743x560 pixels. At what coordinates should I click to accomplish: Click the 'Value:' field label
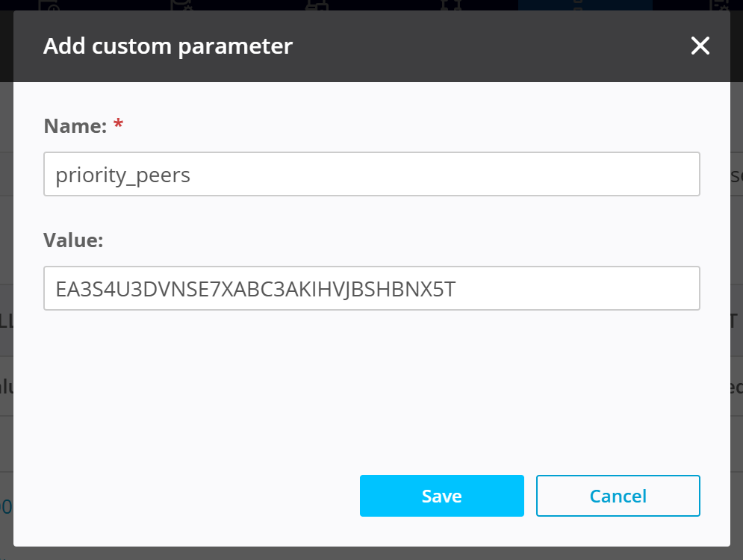[73, 240]
